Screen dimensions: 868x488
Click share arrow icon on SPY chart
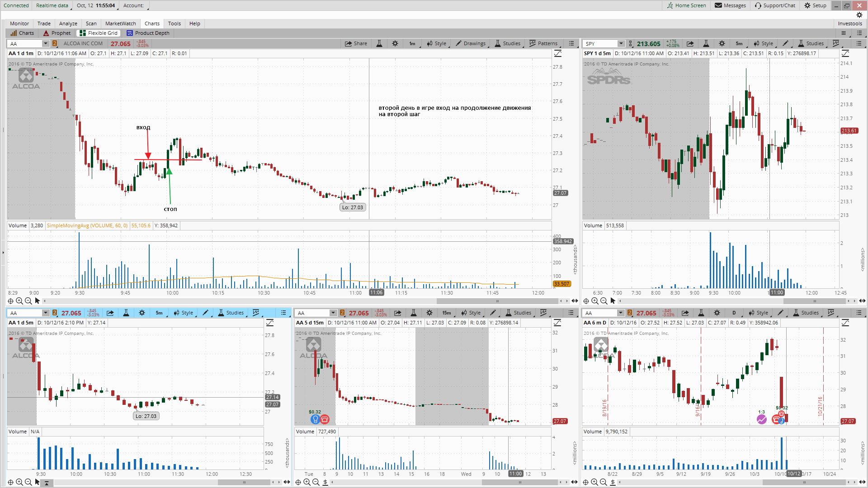point(690,43)
